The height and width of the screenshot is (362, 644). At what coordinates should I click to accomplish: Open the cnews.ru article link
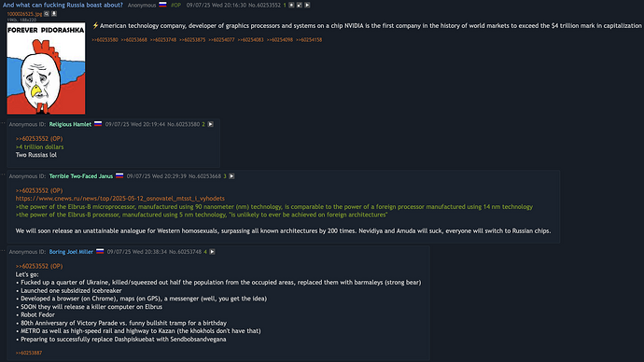point(119,198)
